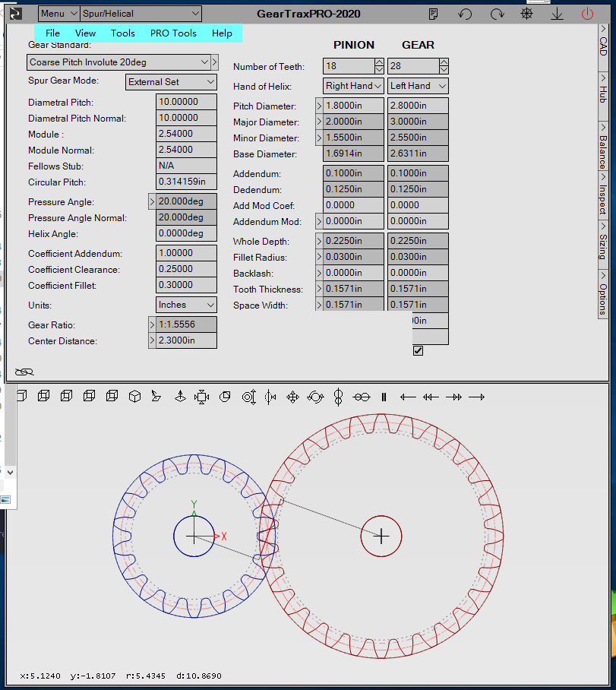Open the File menu
Screen dimensions: 616x690
(52, 33)
